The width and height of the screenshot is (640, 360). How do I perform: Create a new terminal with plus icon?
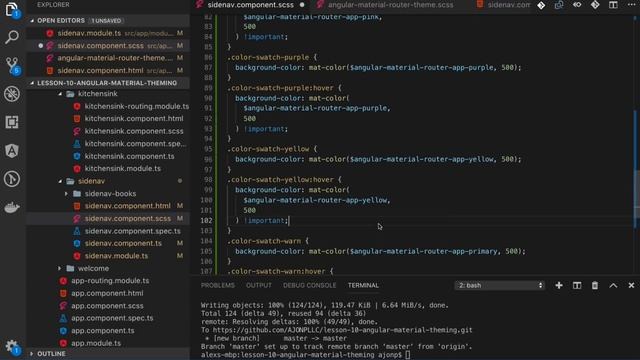pyautogui.click(x=559, y=285)
